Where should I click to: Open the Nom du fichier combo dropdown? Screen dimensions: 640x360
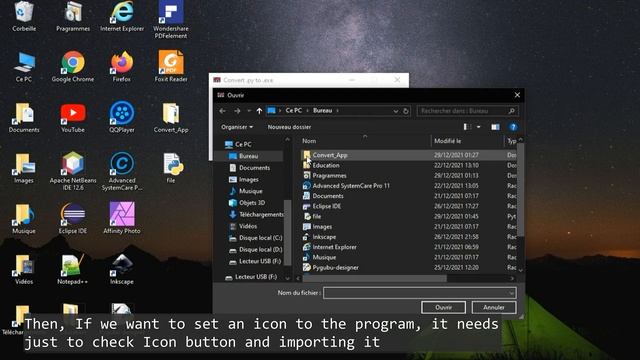511,293
